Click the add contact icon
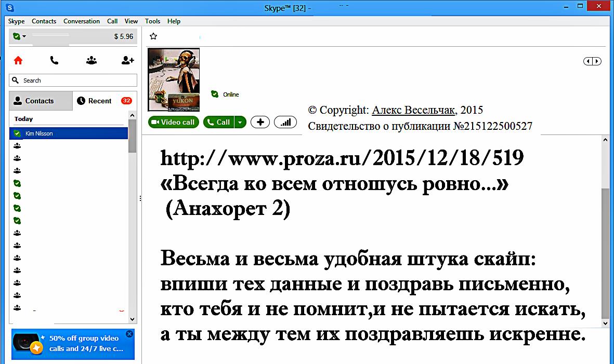614x364 pixels. 128,60
